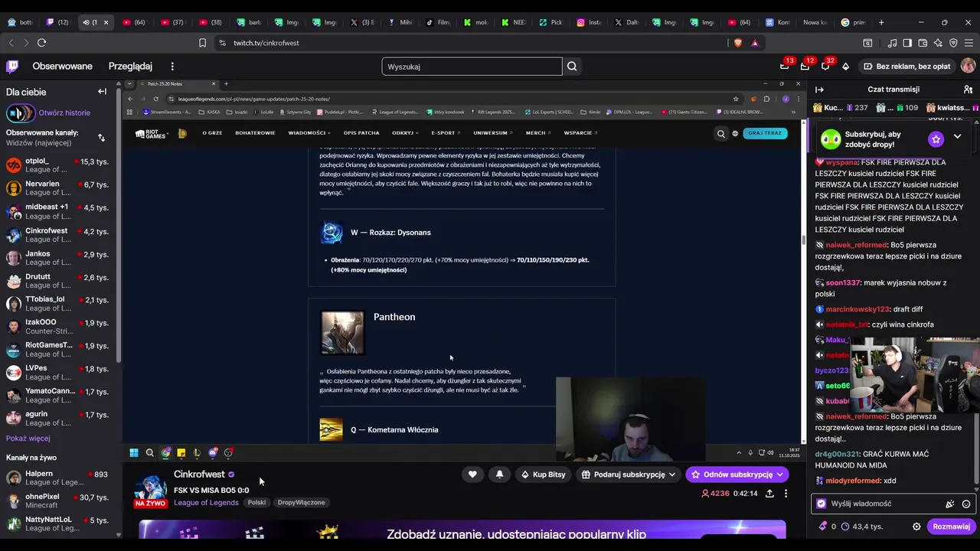Click the chat identity badge icon
This screenshot has height=551, width=980.
(x=822, y=504)
